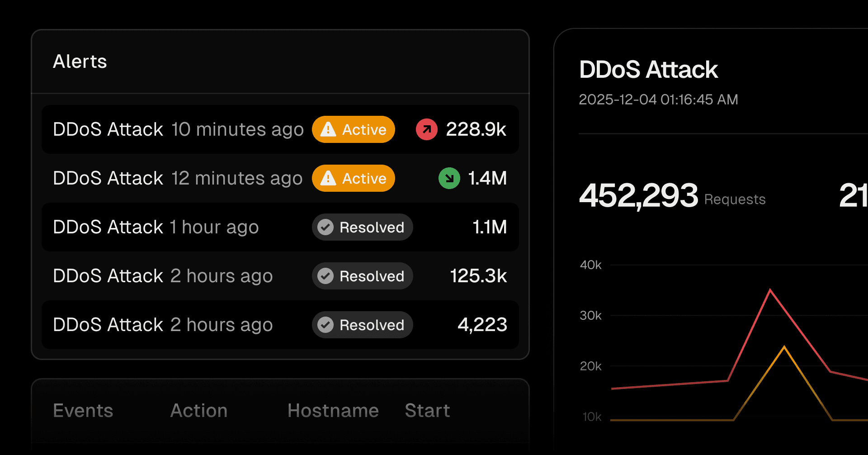Click checkmark icon in 1 hour ago alert
The width and height of the screenshot is (868, 455).
[325, 227]
